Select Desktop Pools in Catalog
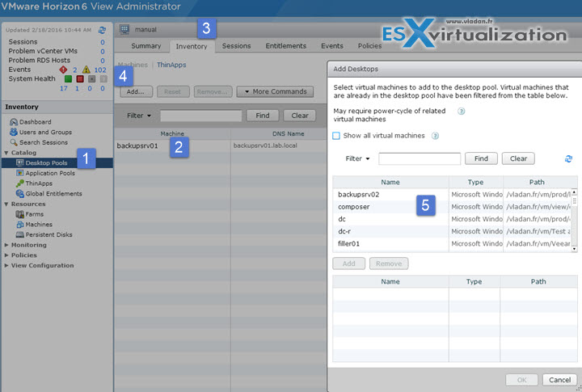The height and width of the screenshot is (392, 582). pyautogui.click(x=57, y=163)
